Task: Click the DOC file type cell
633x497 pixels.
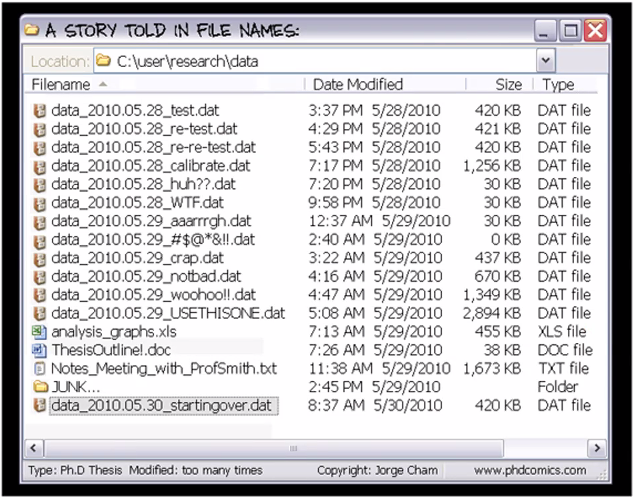Action: (x=565, y=350)
